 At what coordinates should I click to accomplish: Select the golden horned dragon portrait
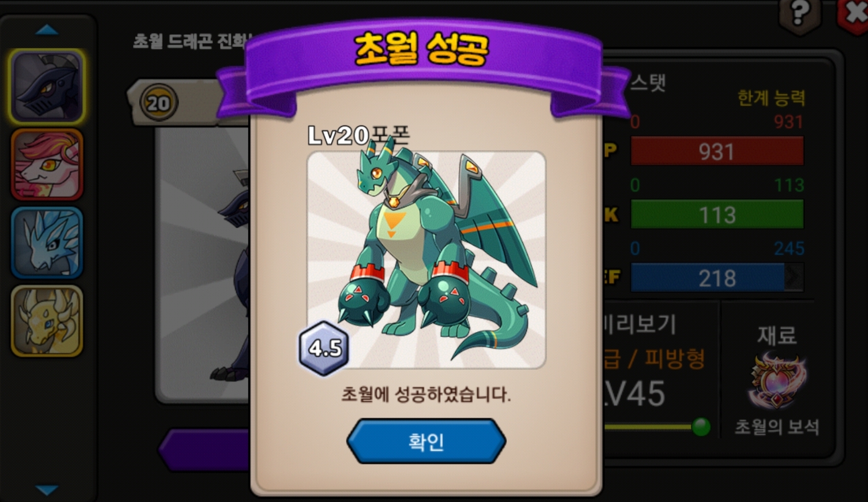tap(47, 321)
